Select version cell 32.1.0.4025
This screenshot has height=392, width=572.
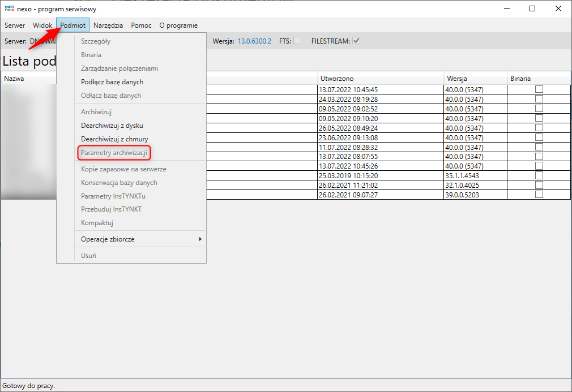[x=475, y=185]
